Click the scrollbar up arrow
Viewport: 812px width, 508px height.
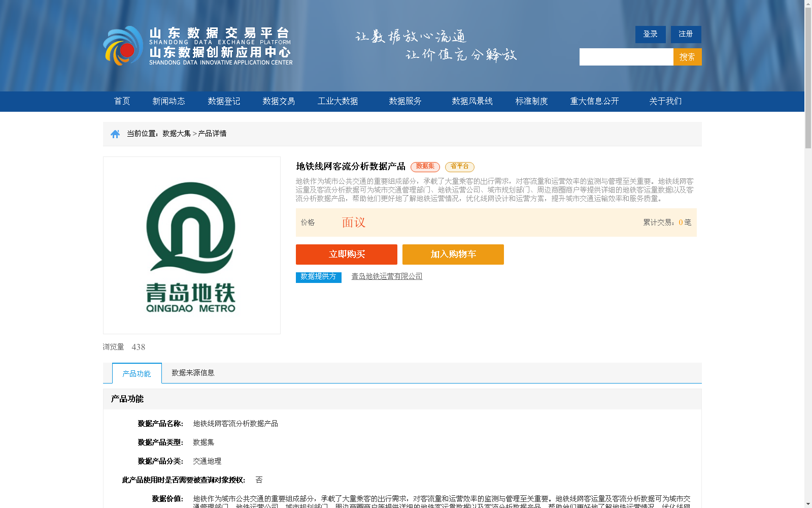808,4
